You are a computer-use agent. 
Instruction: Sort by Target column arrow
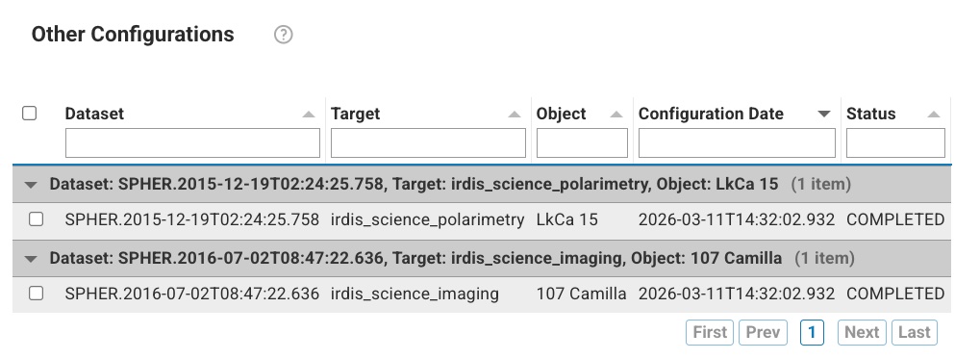(x=515, y=114)
